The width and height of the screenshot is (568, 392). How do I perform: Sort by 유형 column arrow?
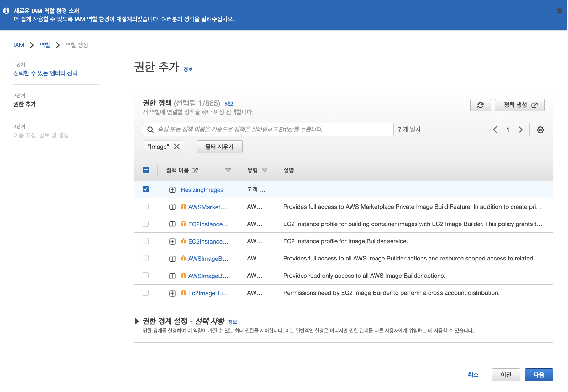265,170
